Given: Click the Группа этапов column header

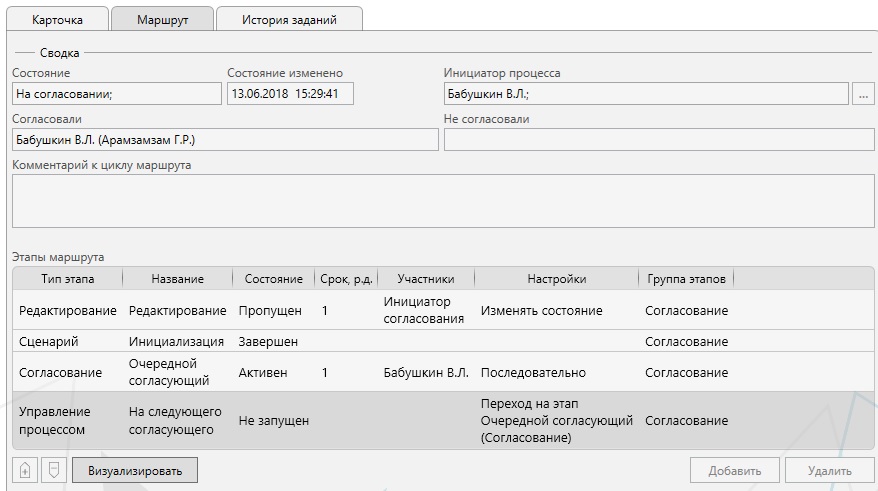Looking at the screenshot, I should (686, 279).
